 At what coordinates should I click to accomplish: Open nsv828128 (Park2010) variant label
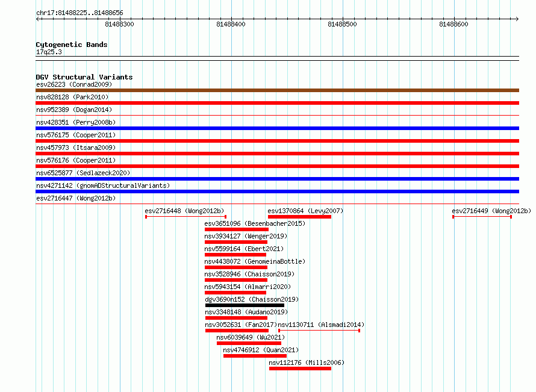tap(72, 97)
